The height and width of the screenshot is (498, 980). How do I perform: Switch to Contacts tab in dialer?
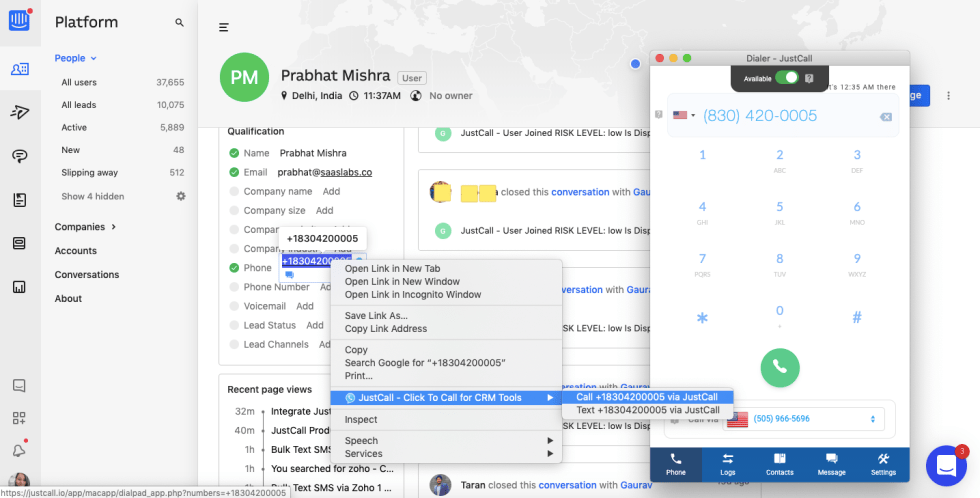[779, 465]
